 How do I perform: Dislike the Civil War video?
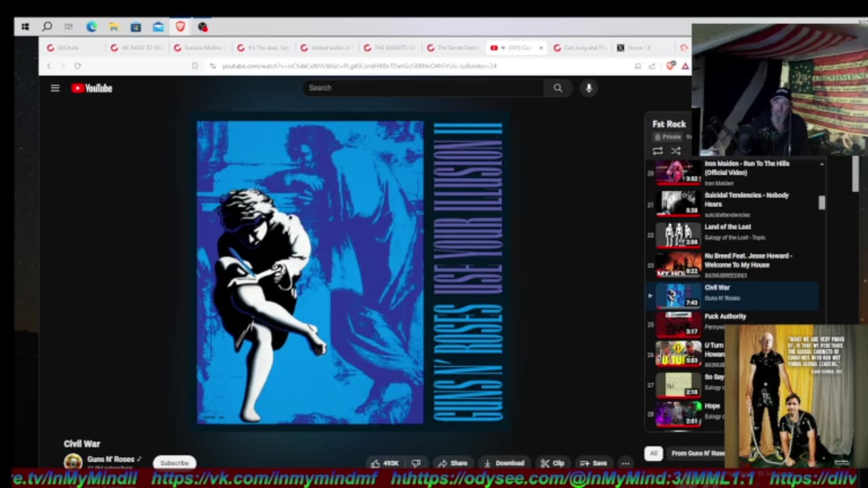(416, 464)
